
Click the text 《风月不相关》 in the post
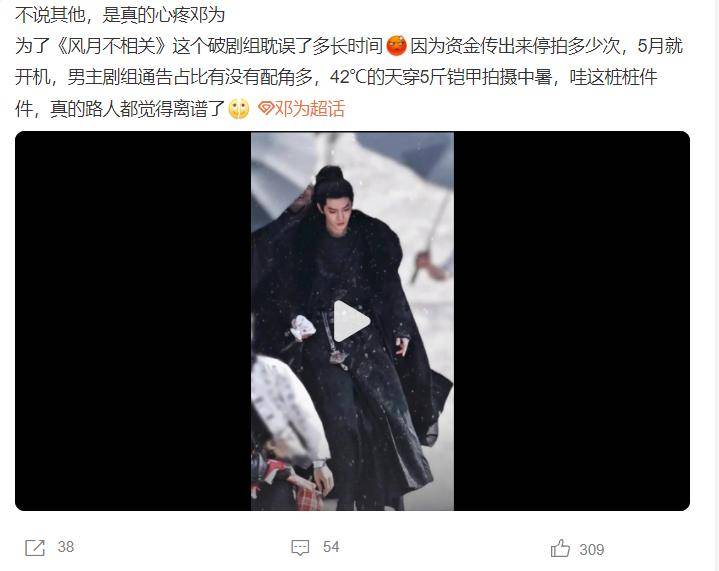click(x=111, y=46)
